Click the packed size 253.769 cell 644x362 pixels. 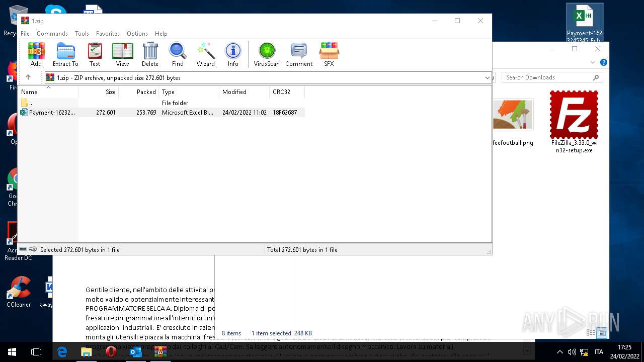146,113
